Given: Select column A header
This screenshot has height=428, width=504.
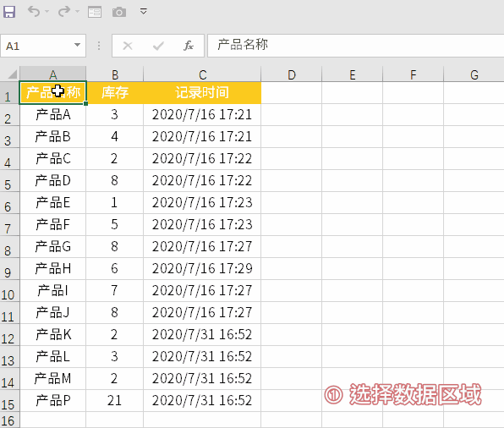Looking at the screenshot, I should click(x=53, y=74).
